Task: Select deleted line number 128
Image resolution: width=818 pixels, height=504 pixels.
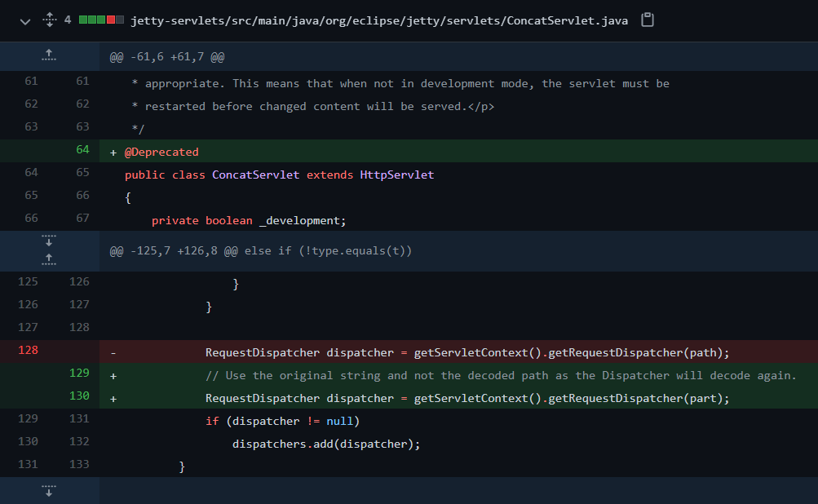Action: (31, 350)
